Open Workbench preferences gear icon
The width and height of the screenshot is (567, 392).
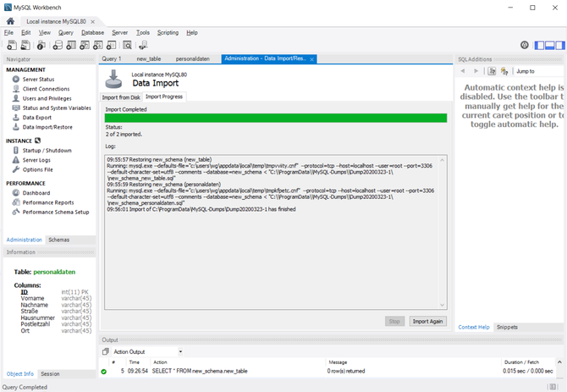click(x=525, y=45)
